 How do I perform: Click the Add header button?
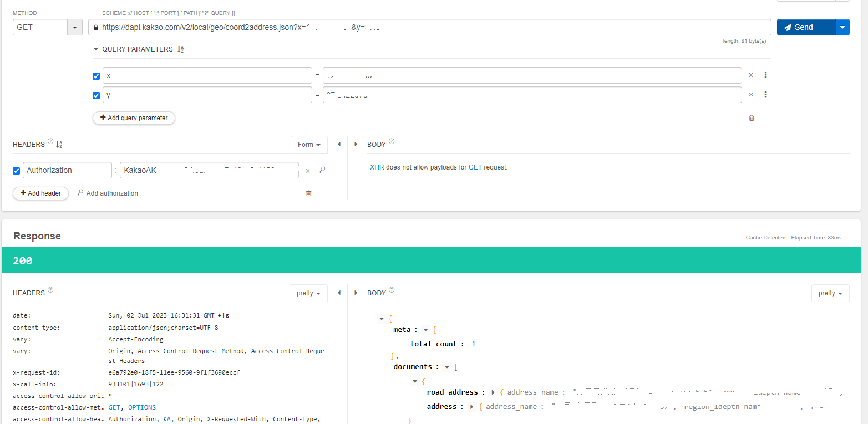pos(40,193)
